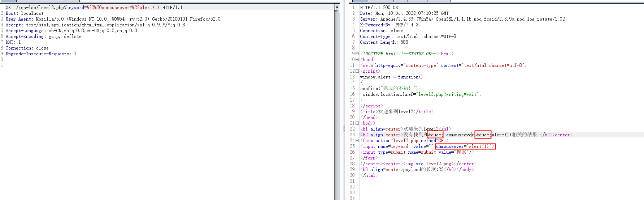Click the title 欢迎来到level2 line
This screenshot has height=200, width=644.
click(x=397, y=112)
